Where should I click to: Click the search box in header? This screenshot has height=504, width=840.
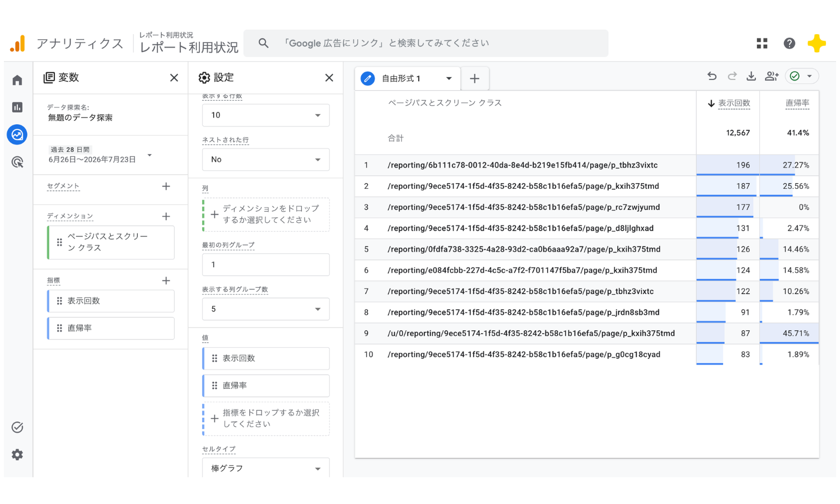[426, 43]
